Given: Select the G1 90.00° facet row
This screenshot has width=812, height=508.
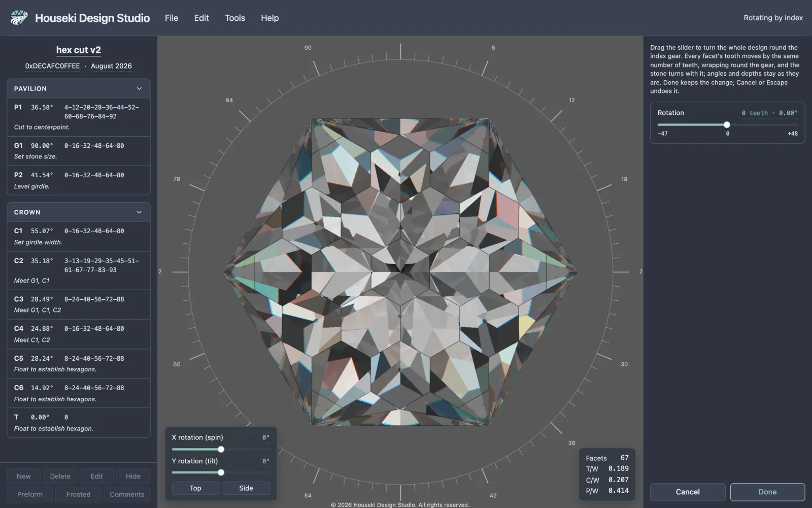Looking at the screenshot, I should (79, 151).
